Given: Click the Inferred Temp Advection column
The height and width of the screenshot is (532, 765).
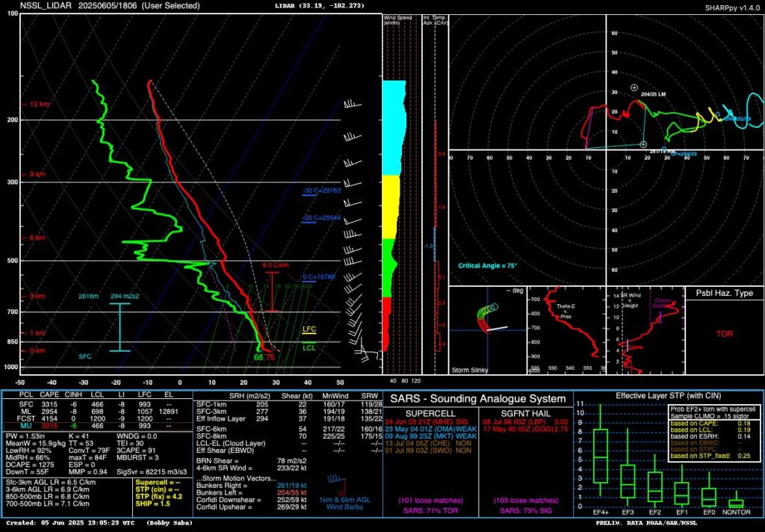Looking at the screenshot, I should coord(437,187).
